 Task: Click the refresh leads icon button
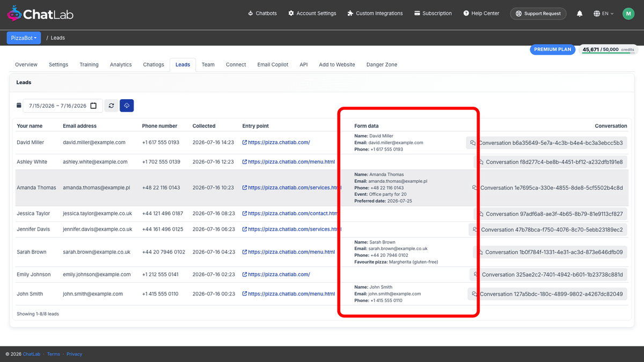pos(111,106)
